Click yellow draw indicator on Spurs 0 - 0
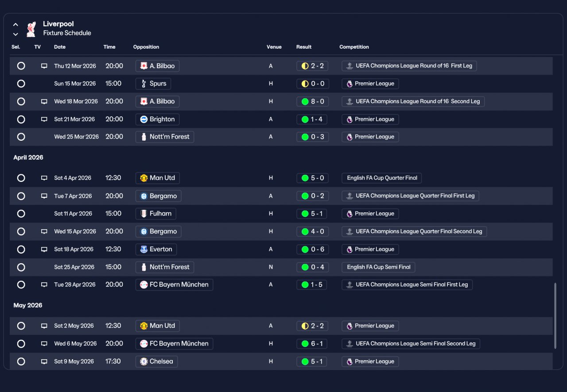This screenshot has height=392, width=567. coord(305,84)
